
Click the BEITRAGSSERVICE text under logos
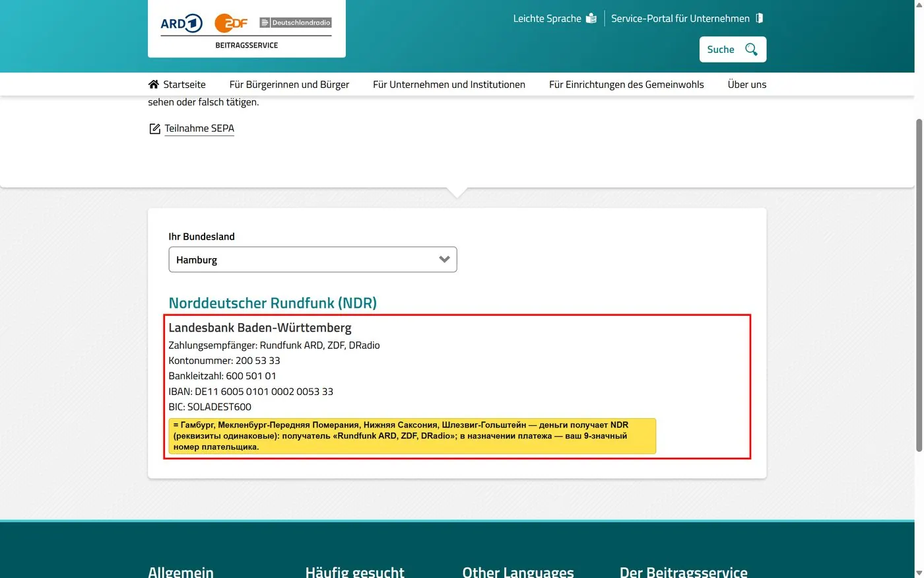coord(247,46)
